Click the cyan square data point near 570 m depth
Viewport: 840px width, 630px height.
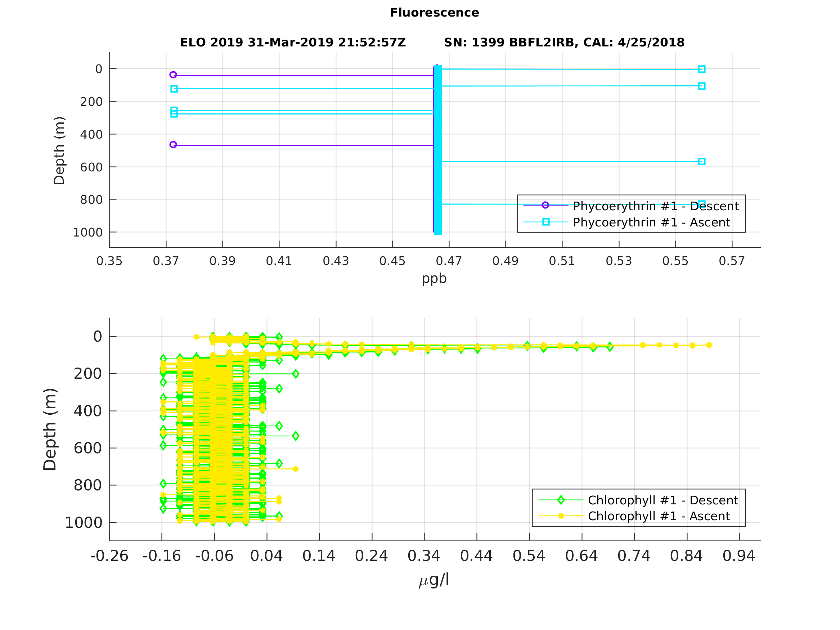[702, 162]
